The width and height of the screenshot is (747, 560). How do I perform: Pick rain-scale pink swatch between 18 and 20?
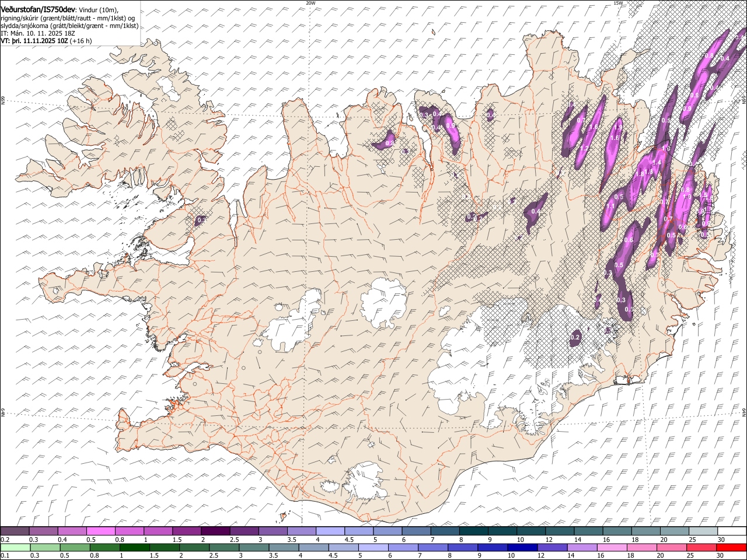[642, 547]
